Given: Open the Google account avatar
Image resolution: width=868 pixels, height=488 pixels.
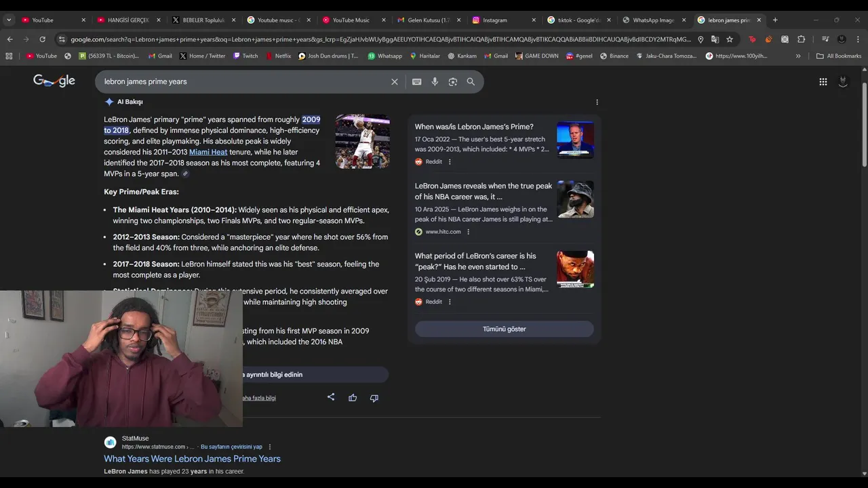Looking at the screenshot, I should [x=843, y=81].
